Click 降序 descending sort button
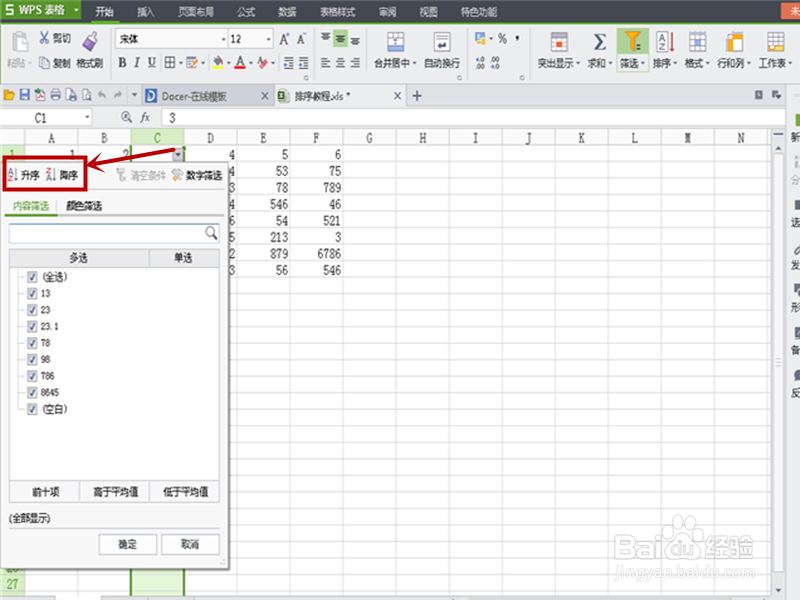The image size is (800, 600). [x=62, y=175]
